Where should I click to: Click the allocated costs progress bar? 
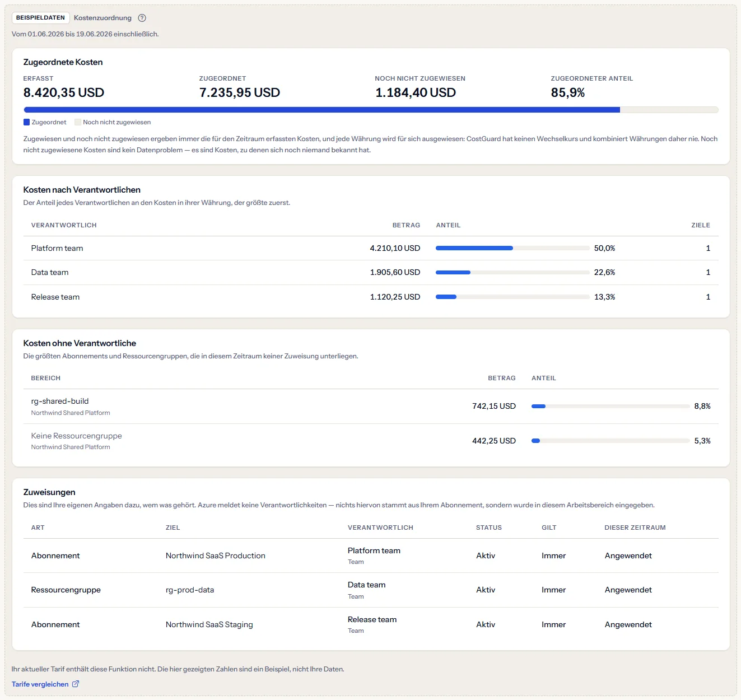371,110
